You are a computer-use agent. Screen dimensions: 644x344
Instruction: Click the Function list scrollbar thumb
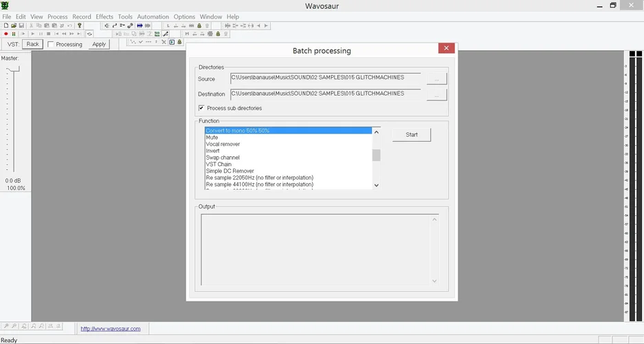point(376,155)
